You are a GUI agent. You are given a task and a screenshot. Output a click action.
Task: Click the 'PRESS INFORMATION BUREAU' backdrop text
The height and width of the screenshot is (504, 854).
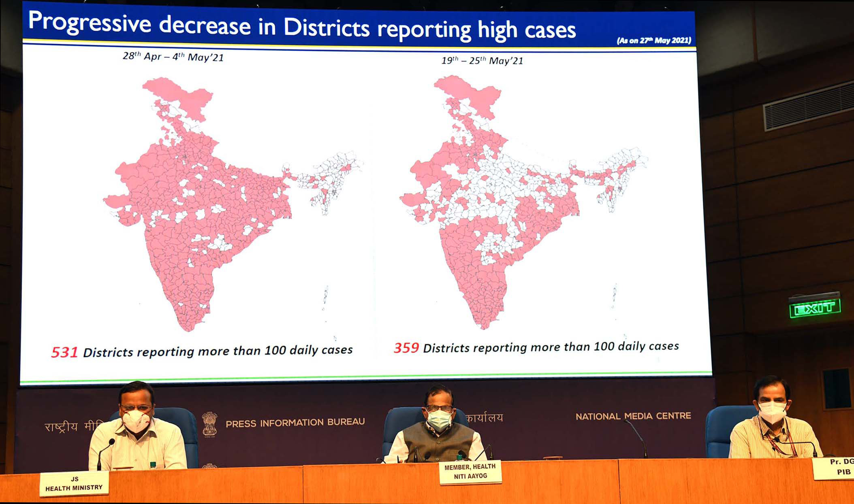point(295,423)
